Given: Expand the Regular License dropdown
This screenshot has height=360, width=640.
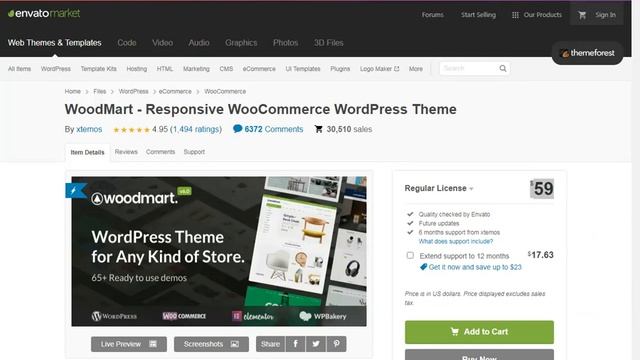Looking at the screenshot, I should 439,189.
